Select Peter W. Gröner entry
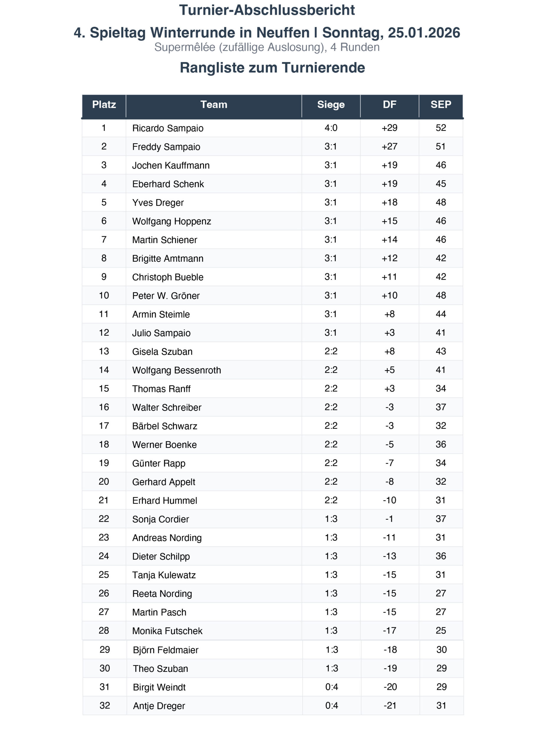Screen dimensions: 545x756 coord(166,296)
